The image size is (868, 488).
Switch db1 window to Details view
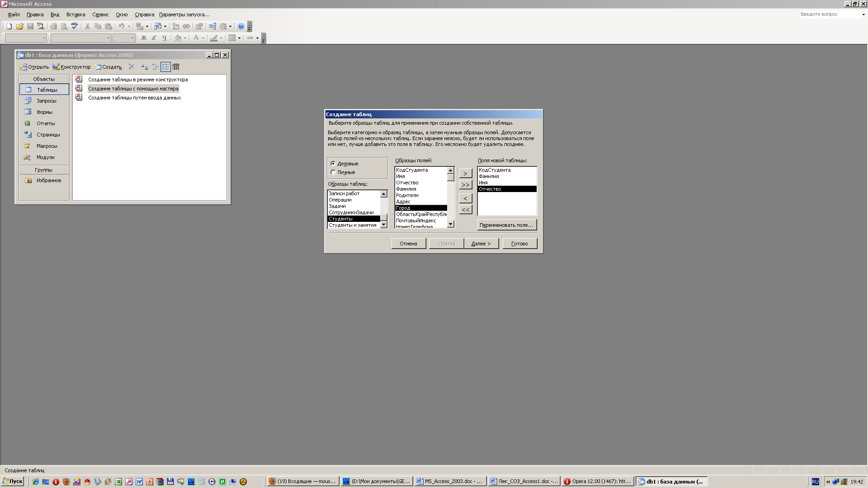click(176, 67)
